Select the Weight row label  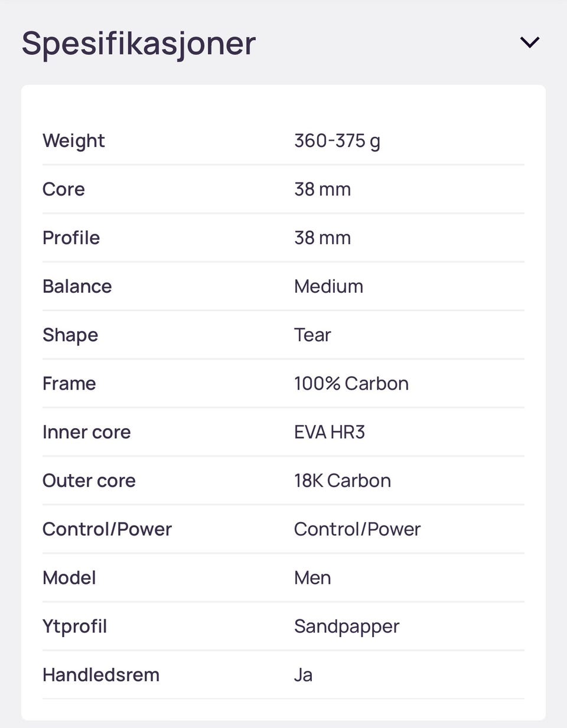click(74, 141)
